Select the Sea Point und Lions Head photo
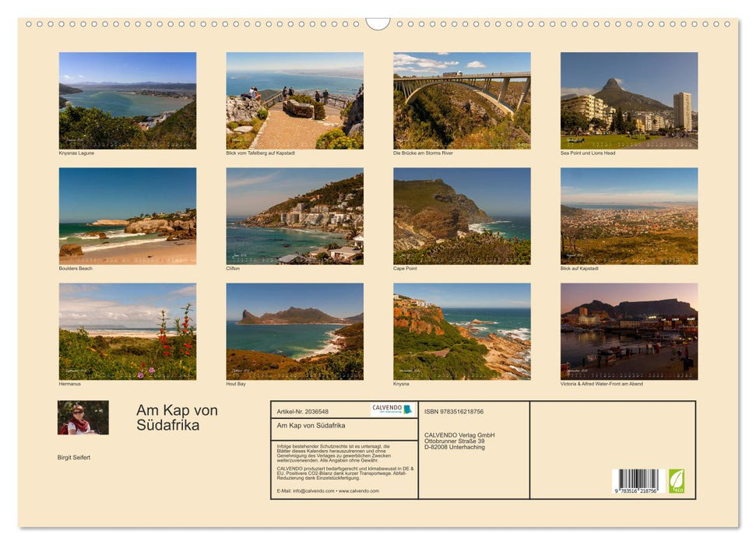This screenshot has width=756, height=545. click(x=628, y=99)
